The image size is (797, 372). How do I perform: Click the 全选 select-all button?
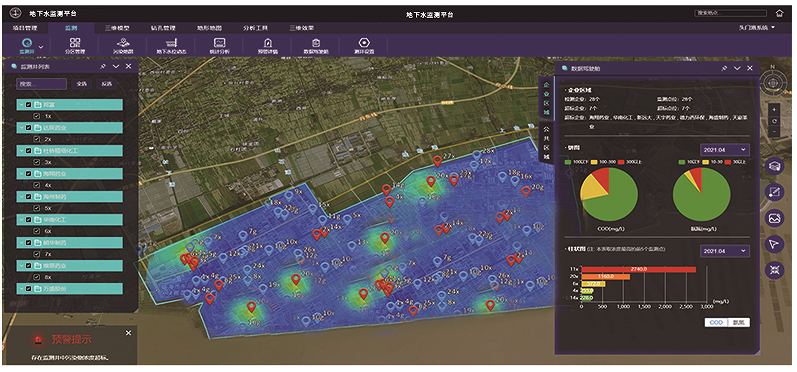(x=81, y=84)
